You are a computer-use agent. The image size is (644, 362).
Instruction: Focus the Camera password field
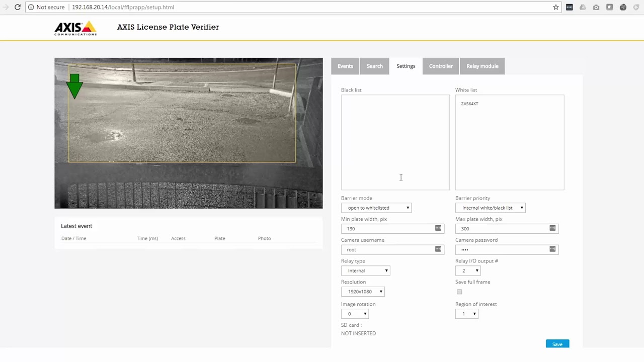point(507,249)
